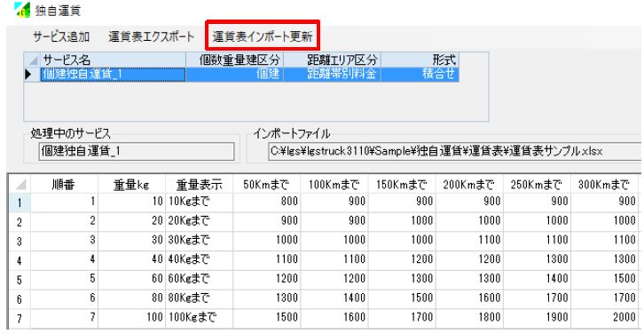Click the 50Kmまで value 1500 in row 7
The image size is (644, 334).
coord(267,318)
